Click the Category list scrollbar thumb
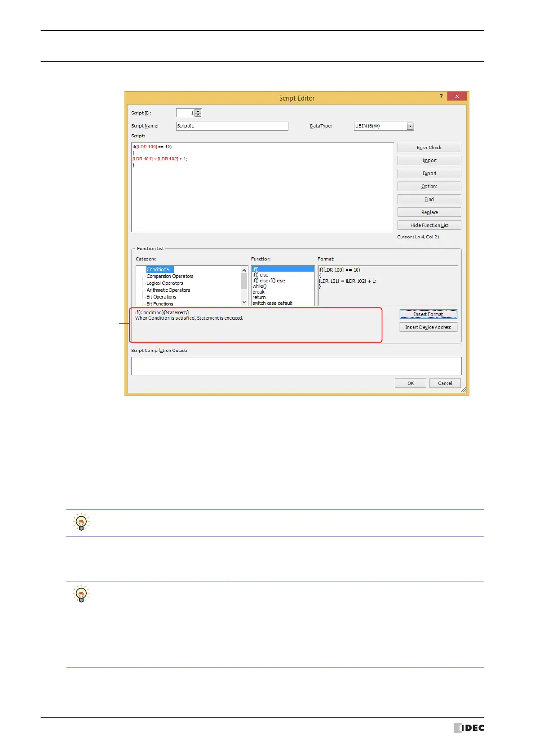Screen dimensions: 535x756 pyautogui.click(x=244, y=281)
